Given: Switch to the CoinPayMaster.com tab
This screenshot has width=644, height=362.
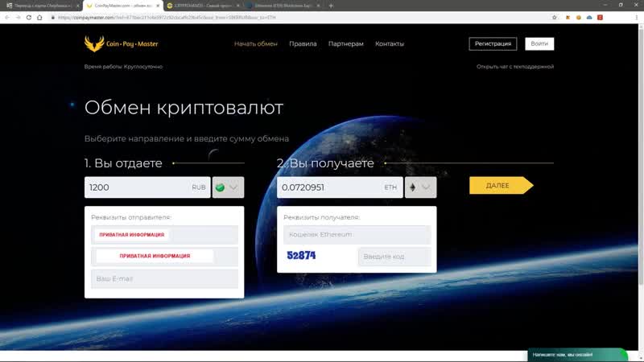Looking at the screenshot, I should [123, 6].
